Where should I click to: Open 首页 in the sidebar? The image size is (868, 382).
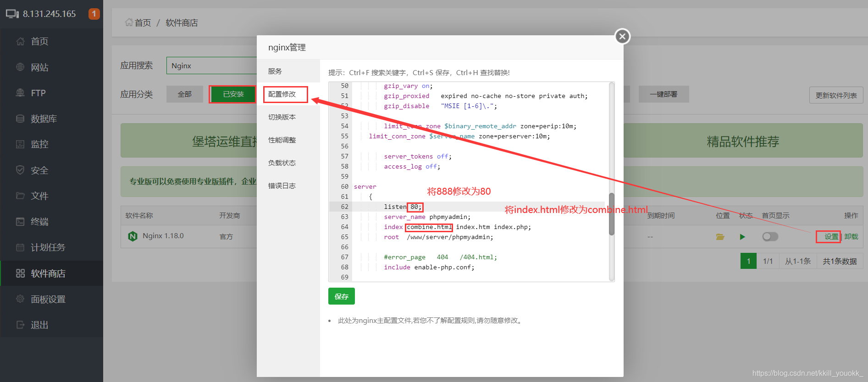51,41
